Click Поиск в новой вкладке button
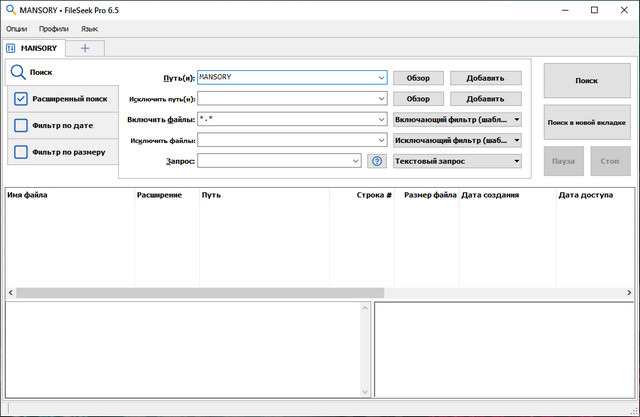640x417 pixels. coord(586,122)
